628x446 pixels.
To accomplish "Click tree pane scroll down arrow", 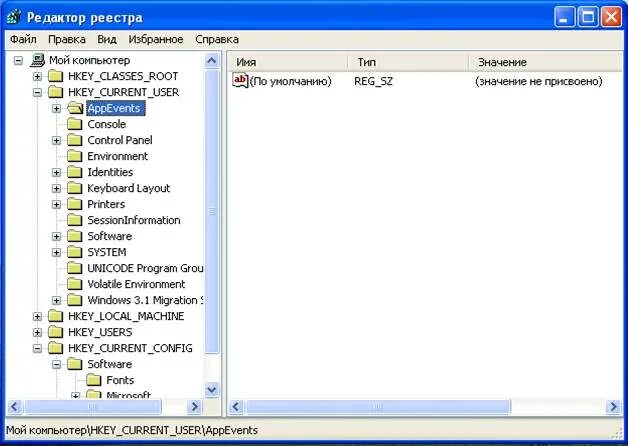I will pos(211,389).
